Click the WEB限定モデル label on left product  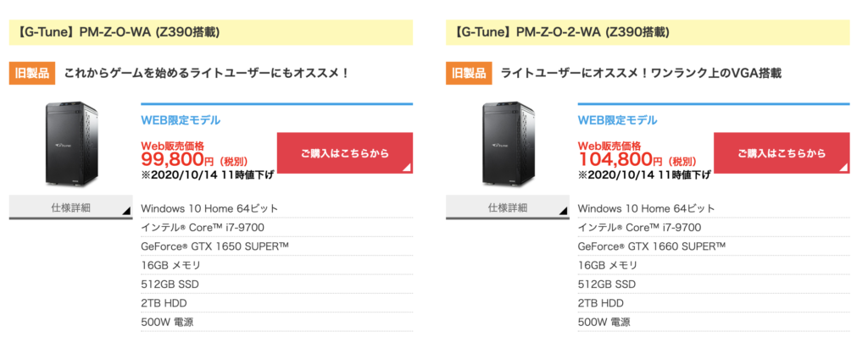pyautogui.click(x=181, y=120)
